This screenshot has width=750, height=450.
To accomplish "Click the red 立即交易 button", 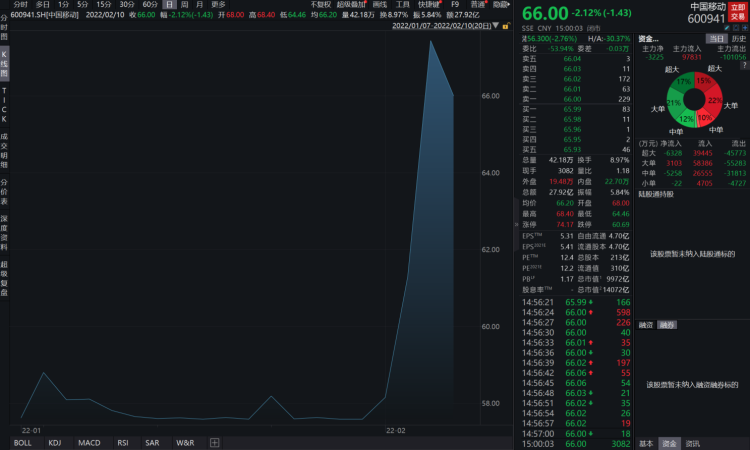I will 738,12.
